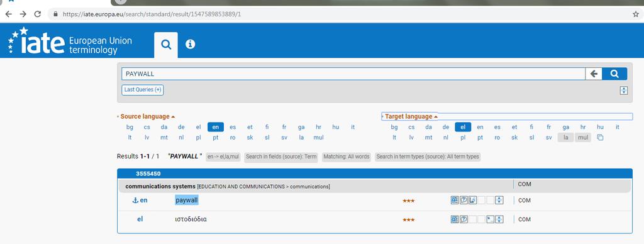Open term reference icon in el row

[454, 219]
